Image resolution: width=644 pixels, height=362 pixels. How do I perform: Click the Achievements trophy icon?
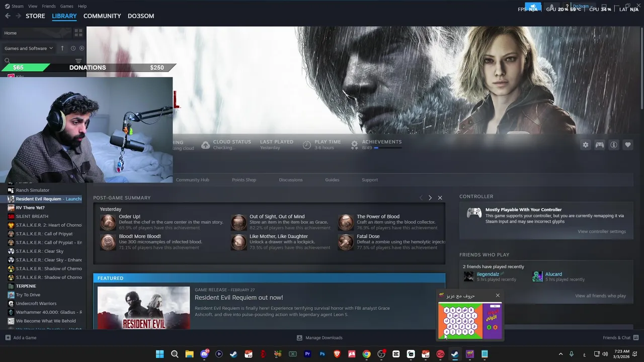354,145
